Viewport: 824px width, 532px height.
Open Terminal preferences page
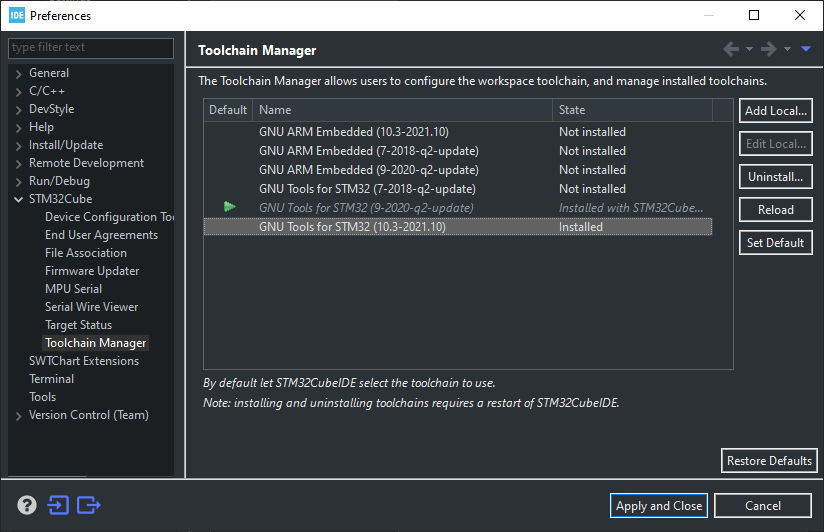tap(52, 378)
